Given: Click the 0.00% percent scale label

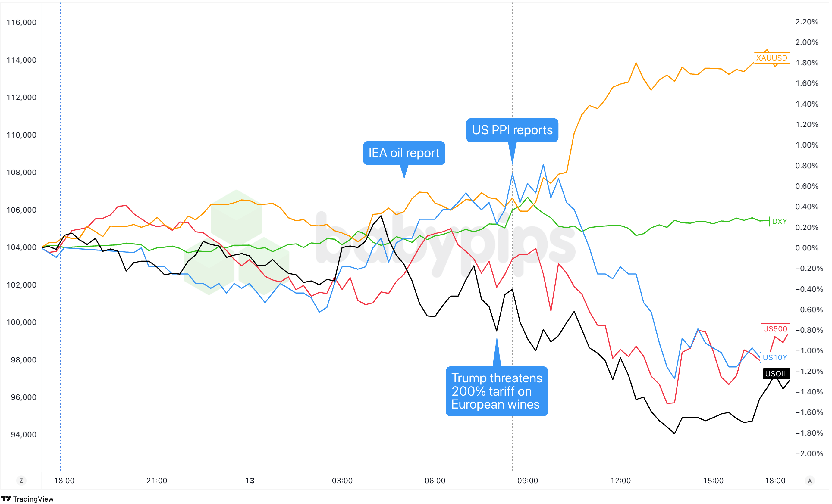Looking at the screenshot, I should [807, 248].
